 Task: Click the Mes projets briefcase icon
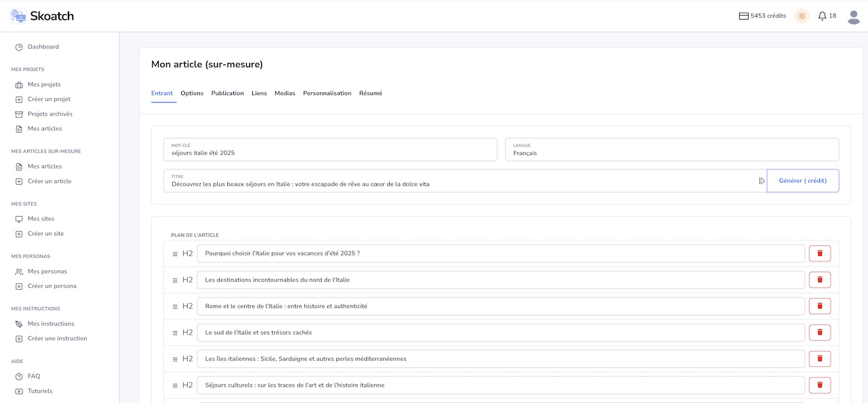[19, 85]
